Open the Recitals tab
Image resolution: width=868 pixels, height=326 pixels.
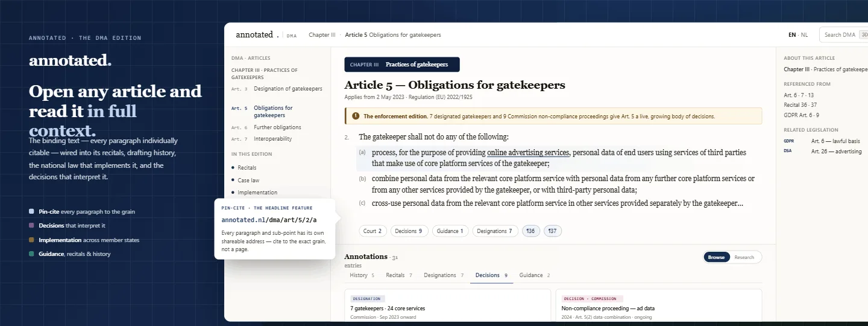[399, 275]
